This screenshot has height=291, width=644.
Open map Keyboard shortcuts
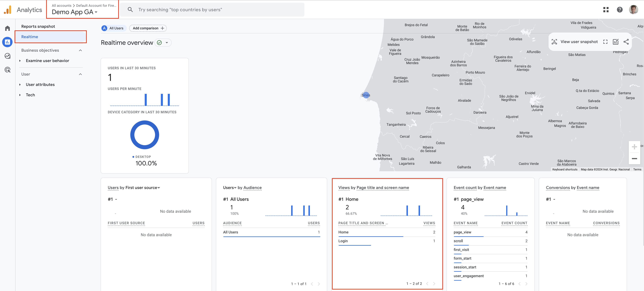pos(565,169)
